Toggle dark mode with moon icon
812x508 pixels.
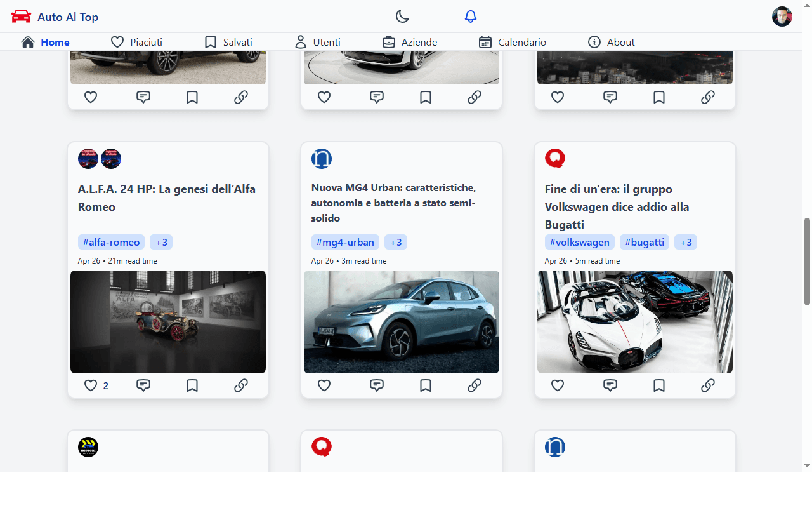[x=402, y=17]
